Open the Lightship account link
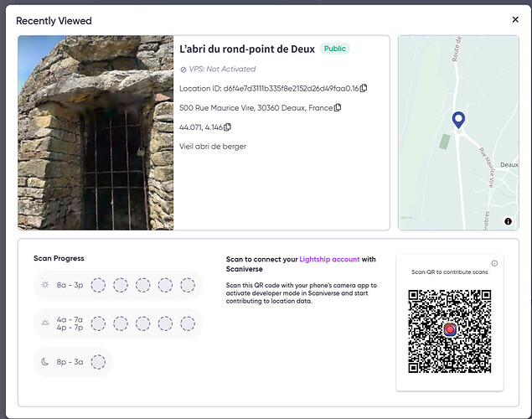 (329, 259)
